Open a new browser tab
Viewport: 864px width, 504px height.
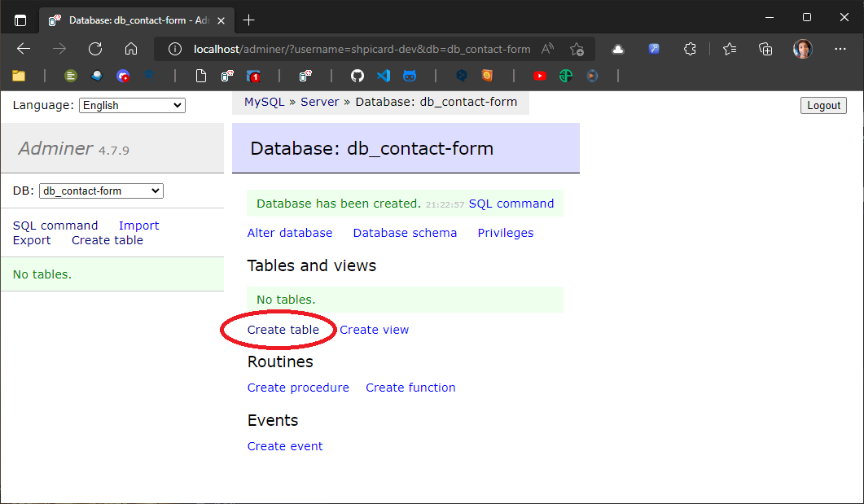[249, 20]
